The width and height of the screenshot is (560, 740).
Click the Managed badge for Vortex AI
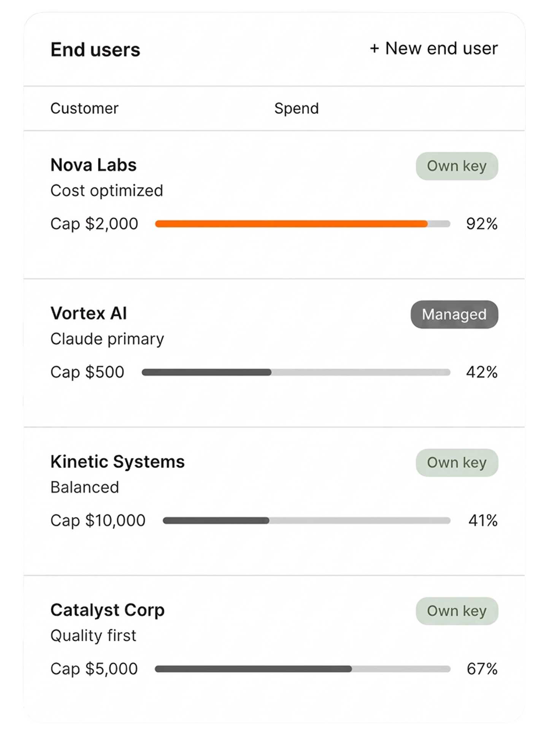[x=454, y=314]
